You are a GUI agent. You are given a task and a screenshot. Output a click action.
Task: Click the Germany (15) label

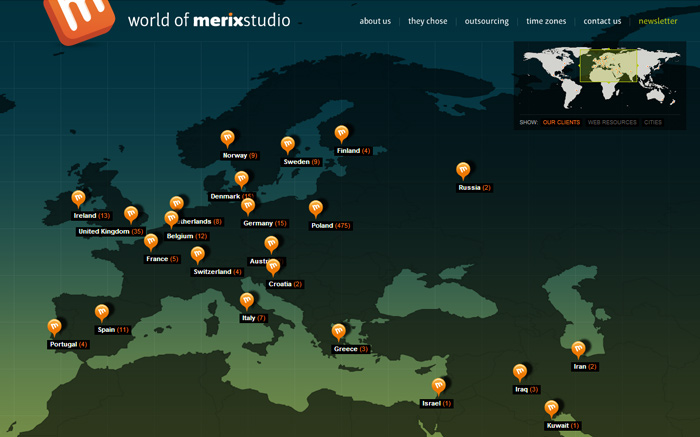tap(265, 223)
